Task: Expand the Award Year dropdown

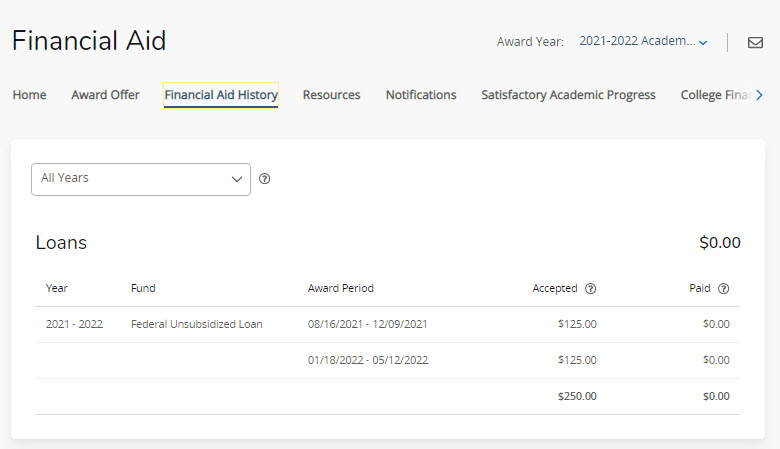Action: 643,42
